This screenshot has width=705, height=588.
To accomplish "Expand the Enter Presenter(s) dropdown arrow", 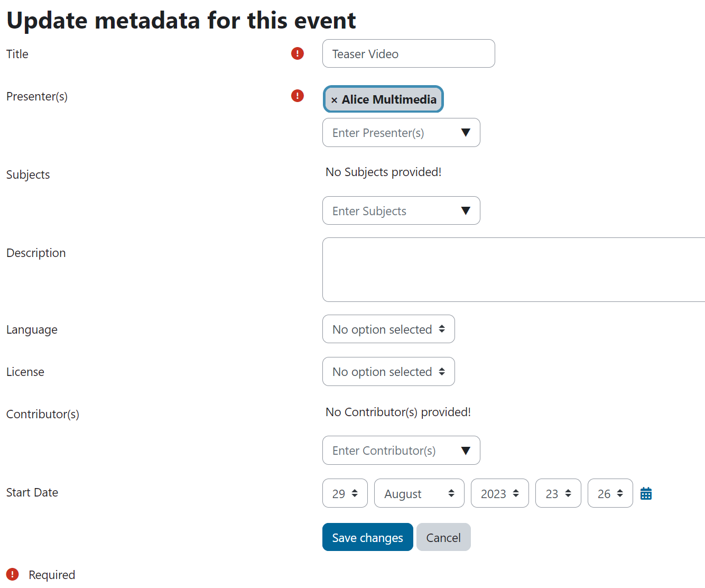I will point(466,133).
